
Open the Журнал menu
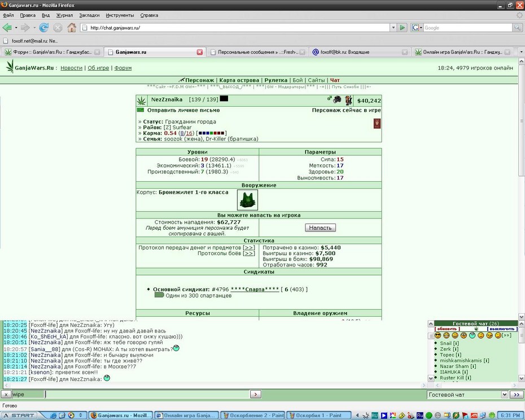click(x=64, y=15)
